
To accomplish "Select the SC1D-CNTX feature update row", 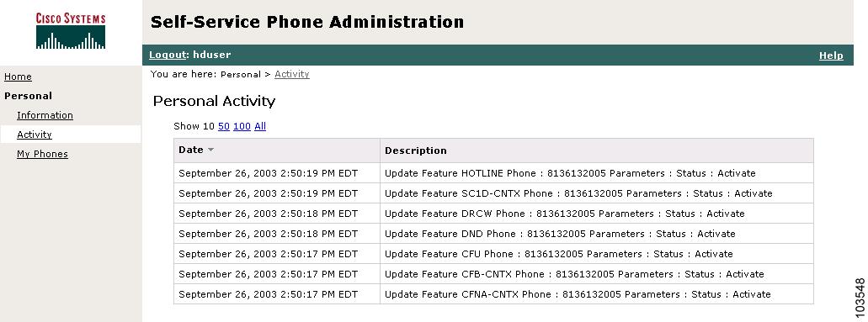I will coord(493,193).
